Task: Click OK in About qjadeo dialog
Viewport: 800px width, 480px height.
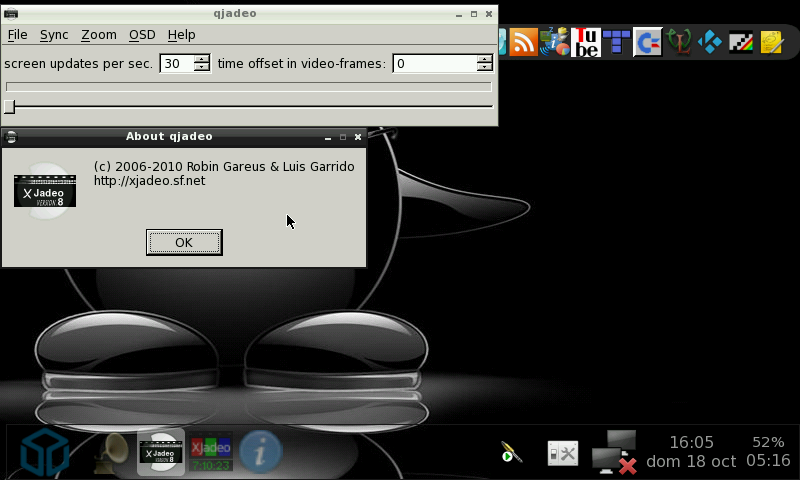Action: [x=184, y=242]
